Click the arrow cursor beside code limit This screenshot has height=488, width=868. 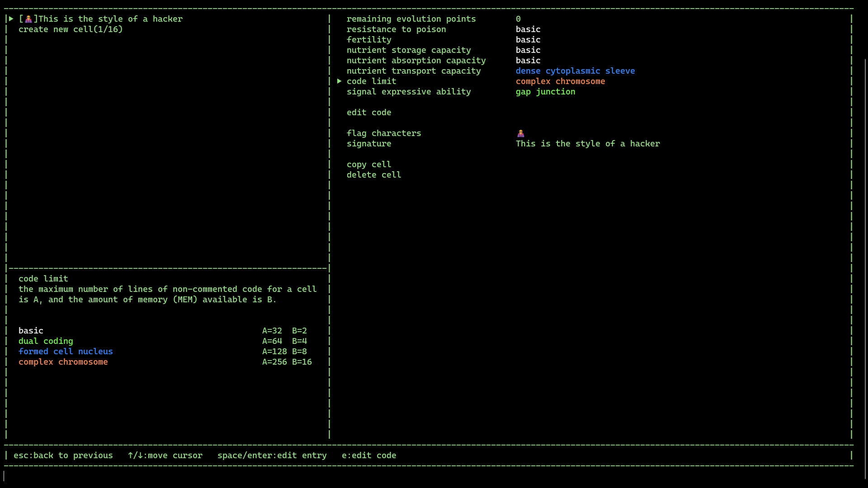(339, 81)
